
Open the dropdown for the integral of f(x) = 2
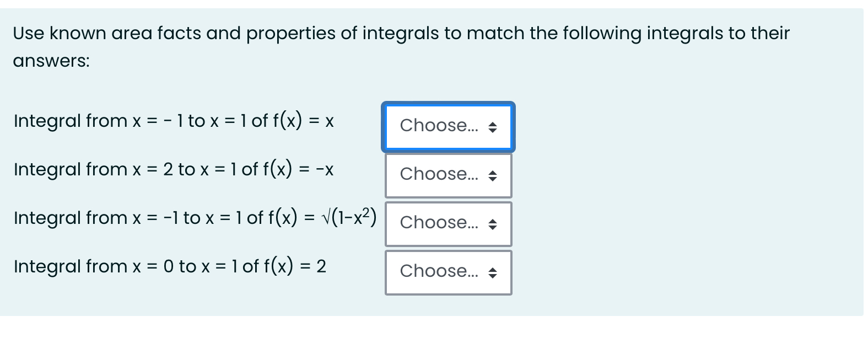click(x=449, y=272)
